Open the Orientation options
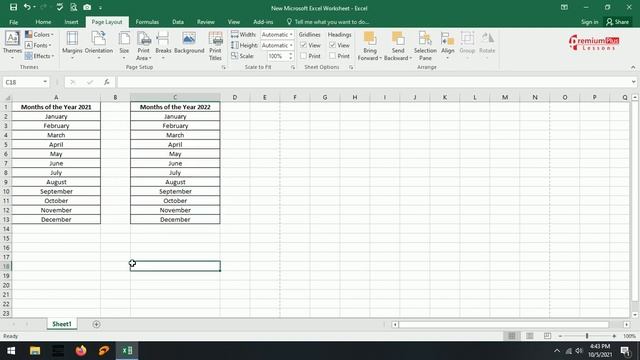 pyautogui.click(x=99, y=46)
